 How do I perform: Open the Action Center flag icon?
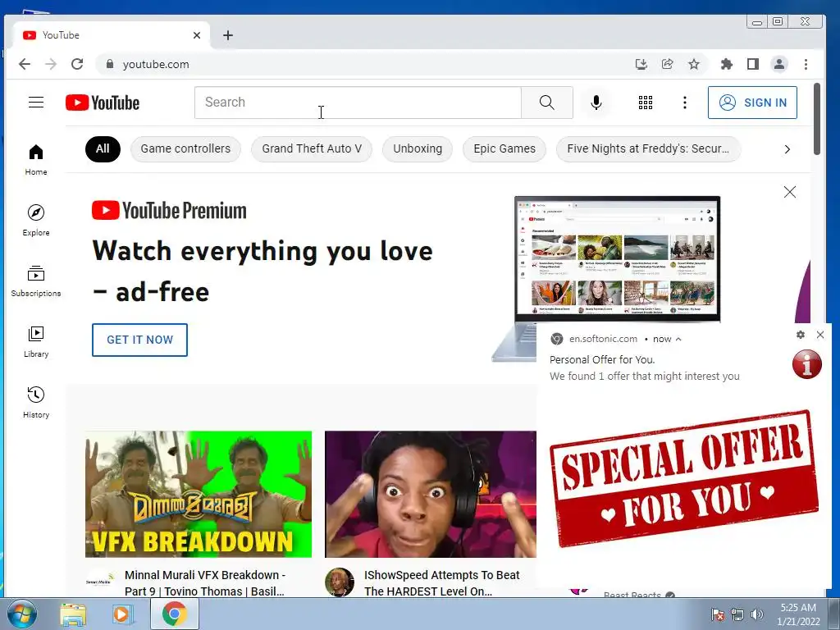pyautogui.click(x=717, y=614)
